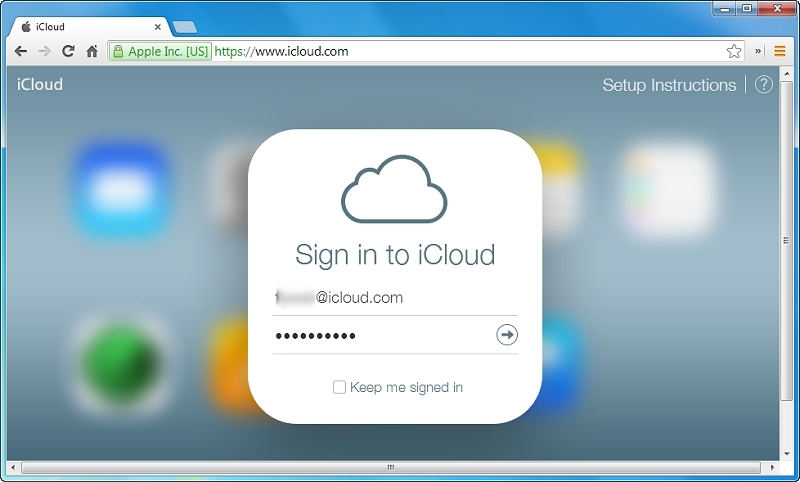The width and height of the screenshot is (800, 482).
Task: Open the help question mark icon
Action: click(x=763, y=85)
